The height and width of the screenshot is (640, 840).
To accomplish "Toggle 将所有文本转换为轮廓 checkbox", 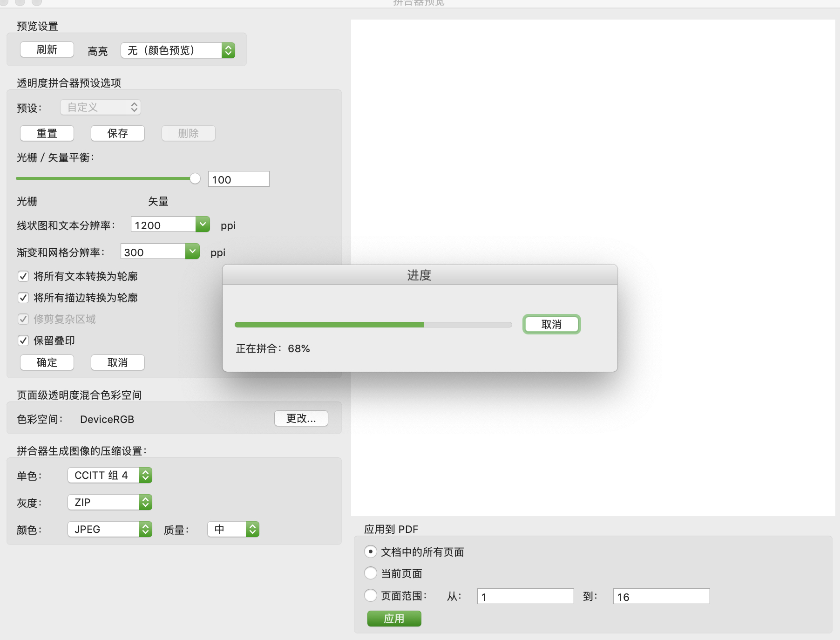I will [23, 276].
